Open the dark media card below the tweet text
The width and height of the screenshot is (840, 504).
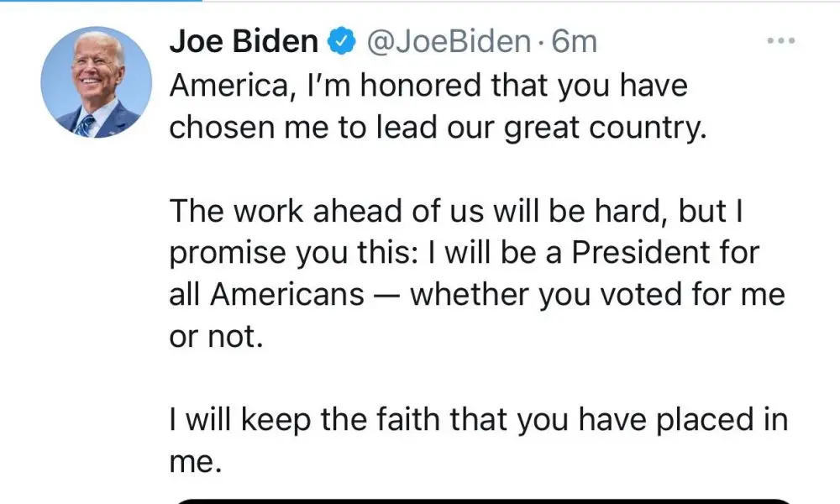(483, 501)
